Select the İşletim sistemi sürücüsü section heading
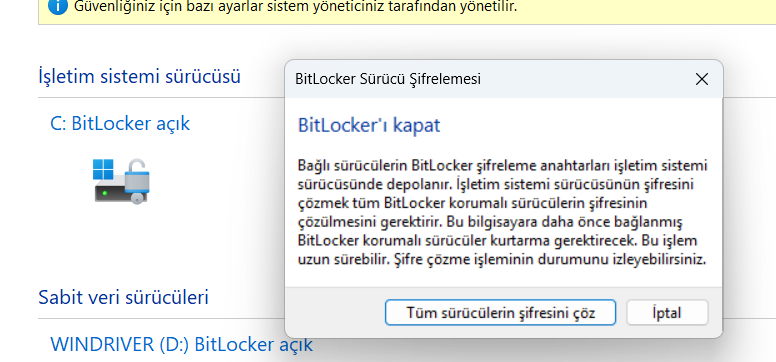The height and width of the screenshot is (362, 776). click(x=140, y=77)
